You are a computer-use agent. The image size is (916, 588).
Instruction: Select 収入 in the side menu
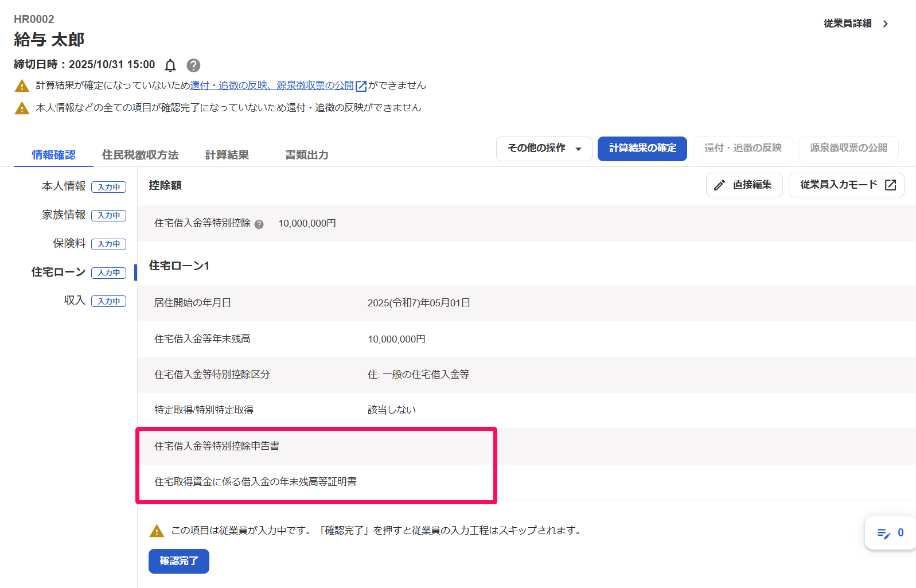coord(75,301)
